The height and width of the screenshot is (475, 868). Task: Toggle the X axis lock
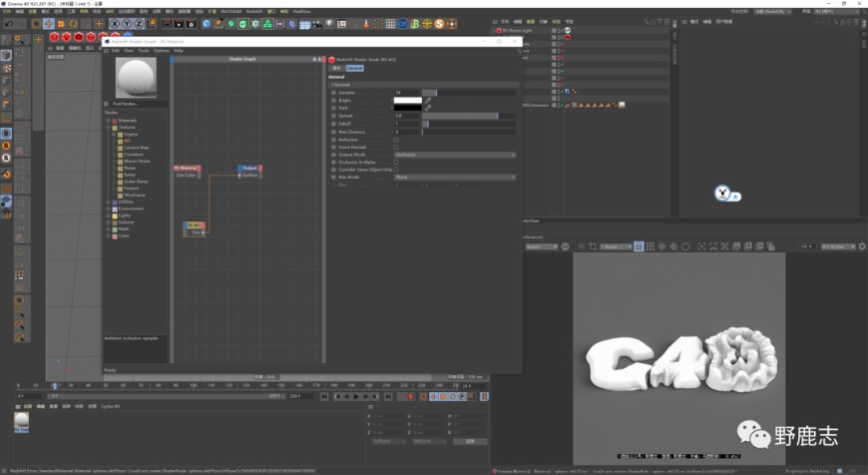(x=114, y=24)
